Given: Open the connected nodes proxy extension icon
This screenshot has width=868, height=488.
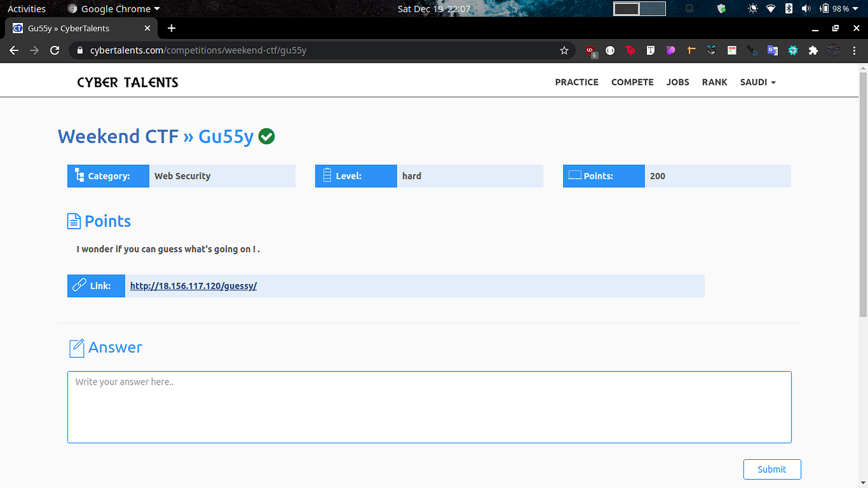Looking at the screenshot, I should pos(752,50).
